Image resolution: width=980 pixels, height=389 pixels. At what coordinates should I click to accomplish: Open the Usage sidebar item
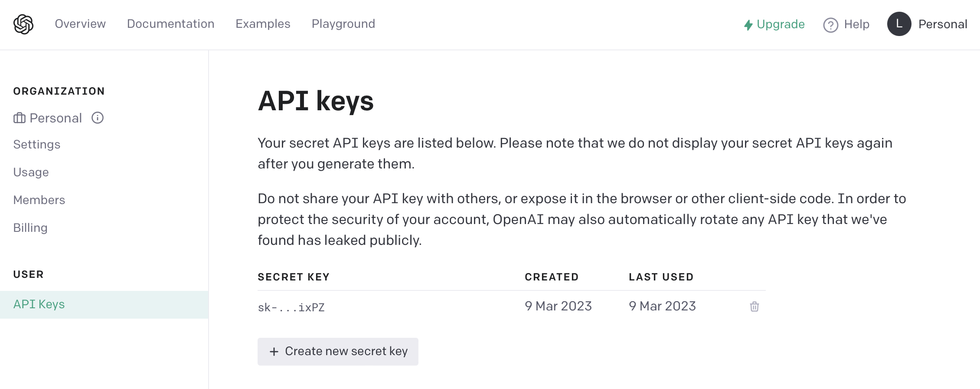[31, 172]
